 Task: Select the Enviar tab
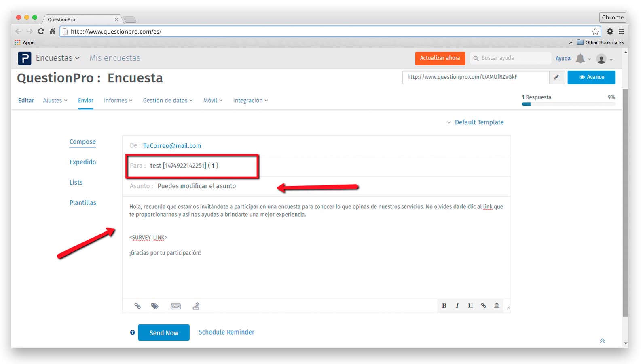pyautogui.click(x=86, y=100)
